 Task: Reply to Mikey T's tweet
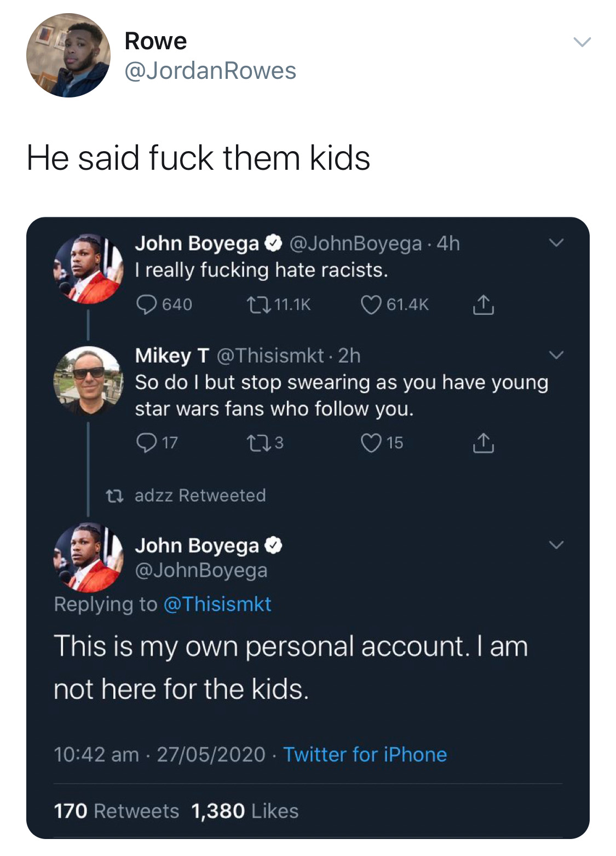coord(146,443)
